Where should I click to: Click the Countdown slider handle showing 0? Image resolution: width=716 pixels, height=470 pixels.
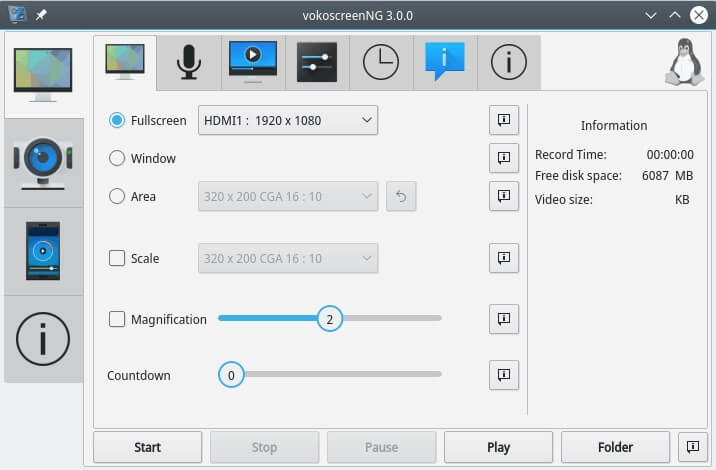tap(231, 375)
